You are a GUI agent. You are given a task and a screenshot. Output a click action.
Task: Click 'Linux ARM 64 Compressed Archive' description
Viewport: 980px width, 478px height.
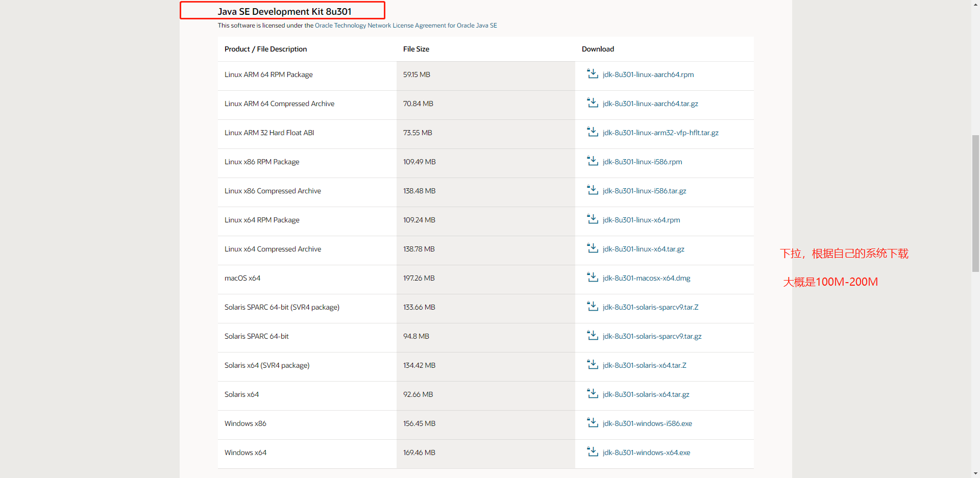[x=279, y=104]
